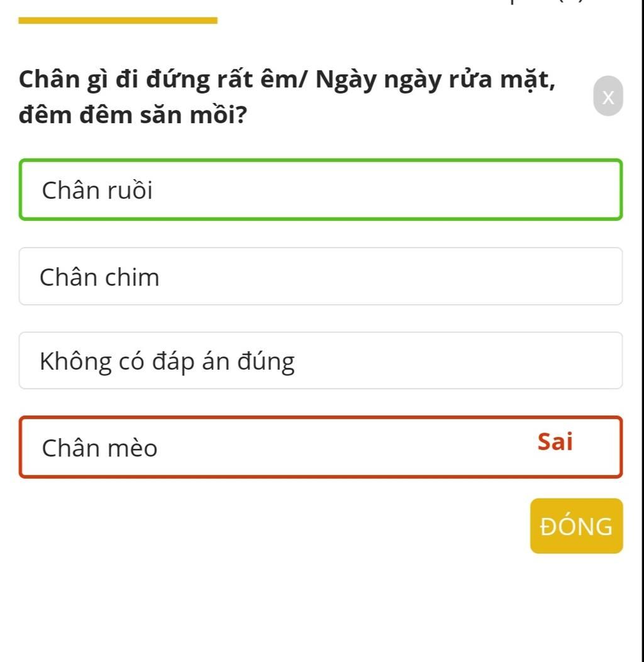Click the 'đêm đêm săn mồi?' question line
Viewport: 644px width, 662px height.
click(x=132, y=115)
